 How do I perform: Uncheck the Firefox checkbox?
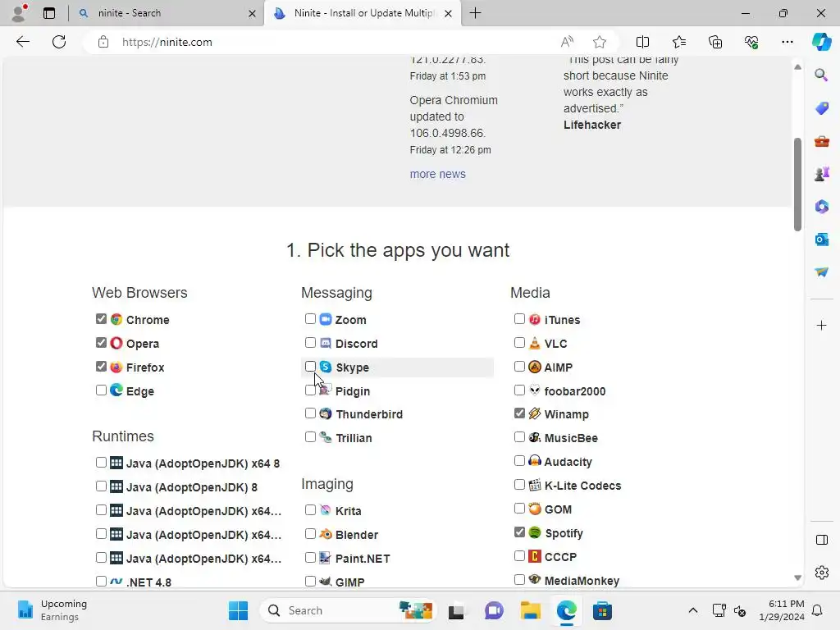click(x=101, y=367)
